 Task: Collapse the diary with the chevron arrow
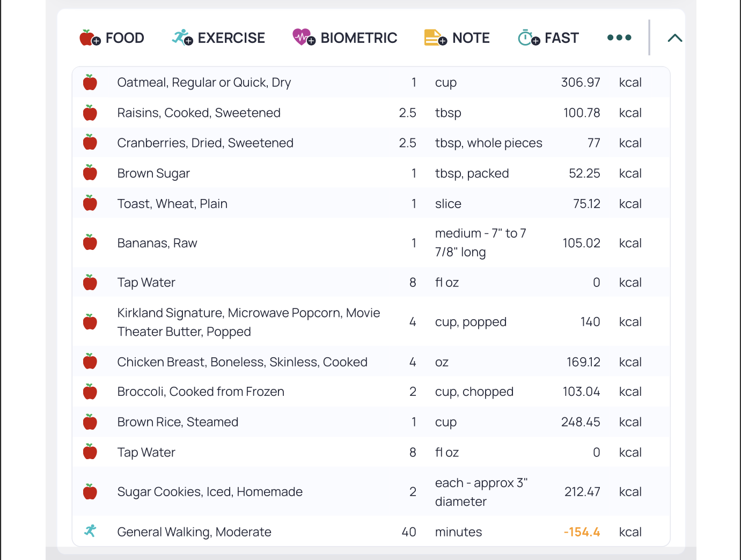(674, 38)
